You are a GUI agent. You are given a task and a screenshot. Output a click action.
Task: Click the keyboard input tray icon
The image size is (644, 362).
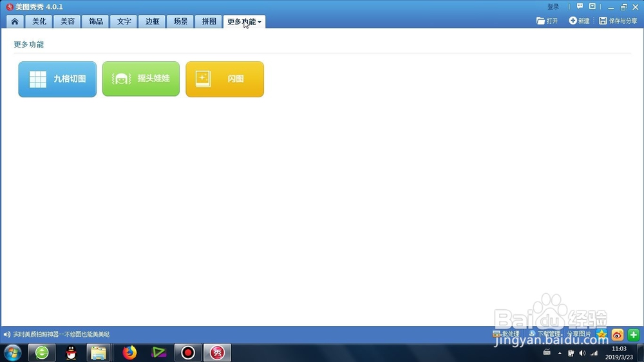[x=547, y=352]
